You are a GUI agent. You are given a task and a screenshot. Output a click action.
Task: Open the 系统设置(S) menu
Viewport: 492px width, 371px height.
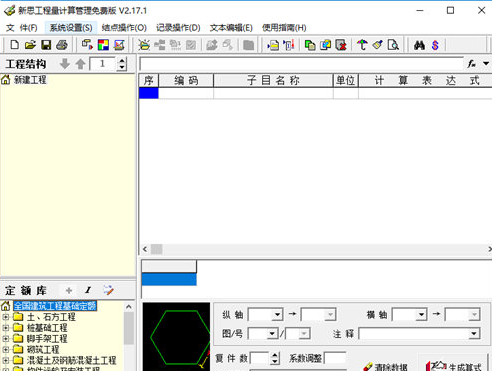pyautogui.click(x=71, y=28)
